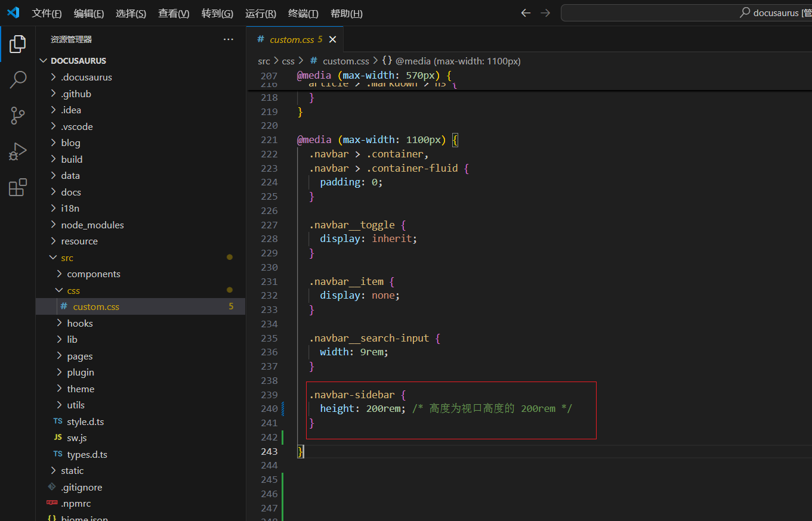
Task: Click the src breadcrumb segment
Action: coord(264,61)
